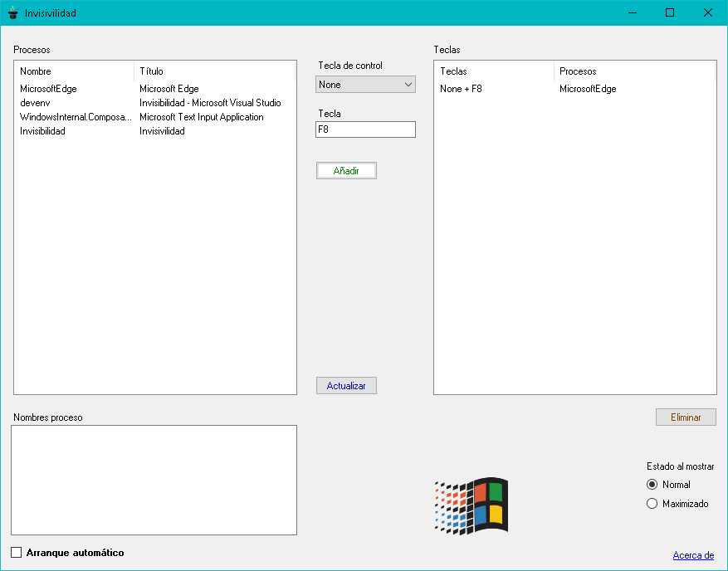The height and width of the screenshot is (571, 728).
Task: Click the retro Windows flag logo
Action: point(471,506)
